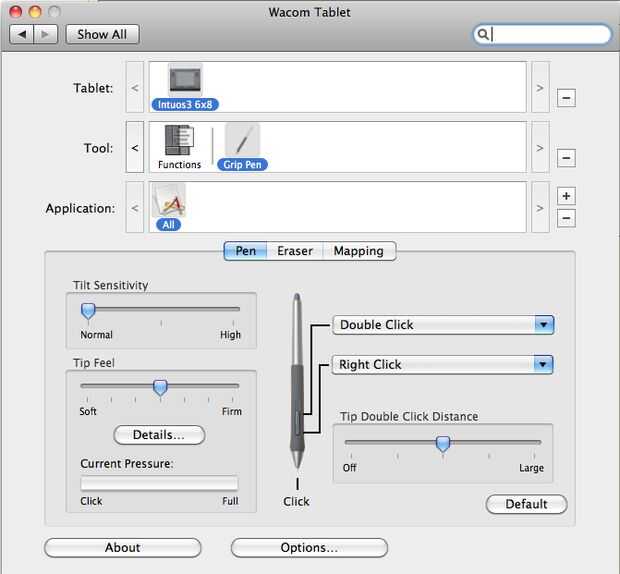Click the Firm label under Tip Feel

[x=232, y=411]
